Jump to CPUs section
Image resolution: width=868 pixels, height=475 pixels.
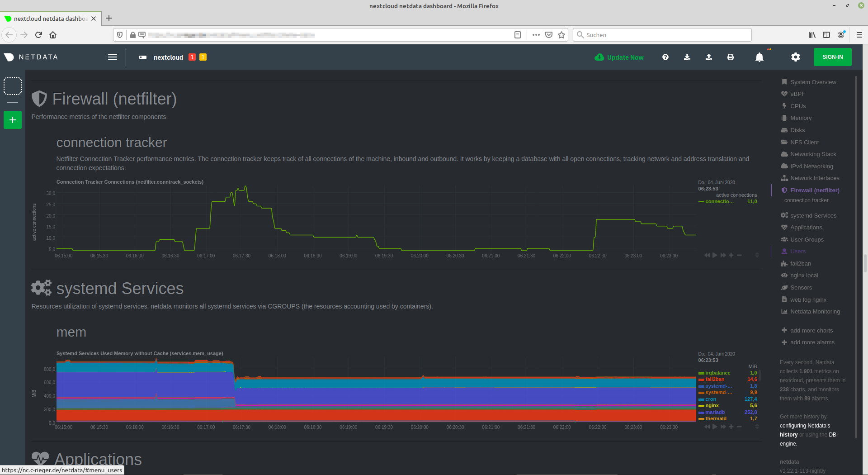point(794,106)
